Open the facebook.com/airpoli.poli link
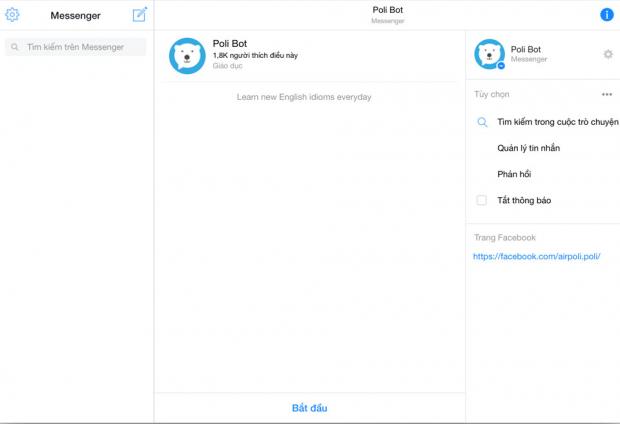Image resolution: width=620 pixels, height=424 pixels. [536, 256]
